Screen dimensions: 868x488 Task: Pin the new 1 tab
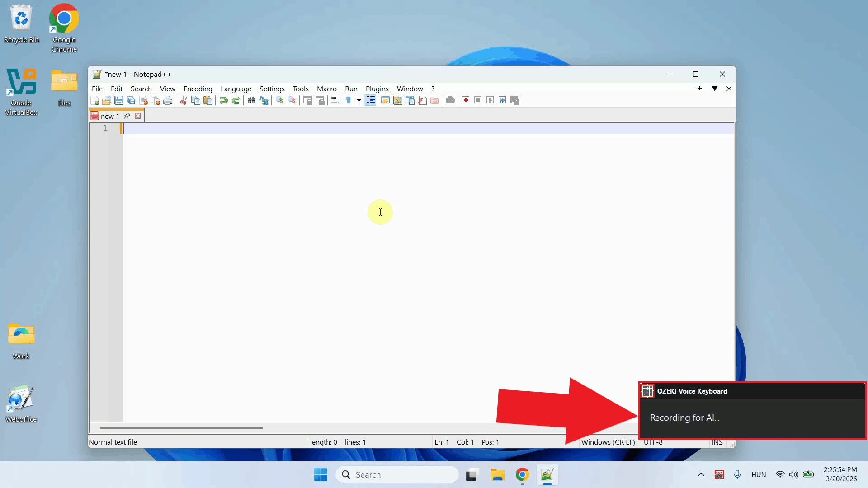(127, 116)
